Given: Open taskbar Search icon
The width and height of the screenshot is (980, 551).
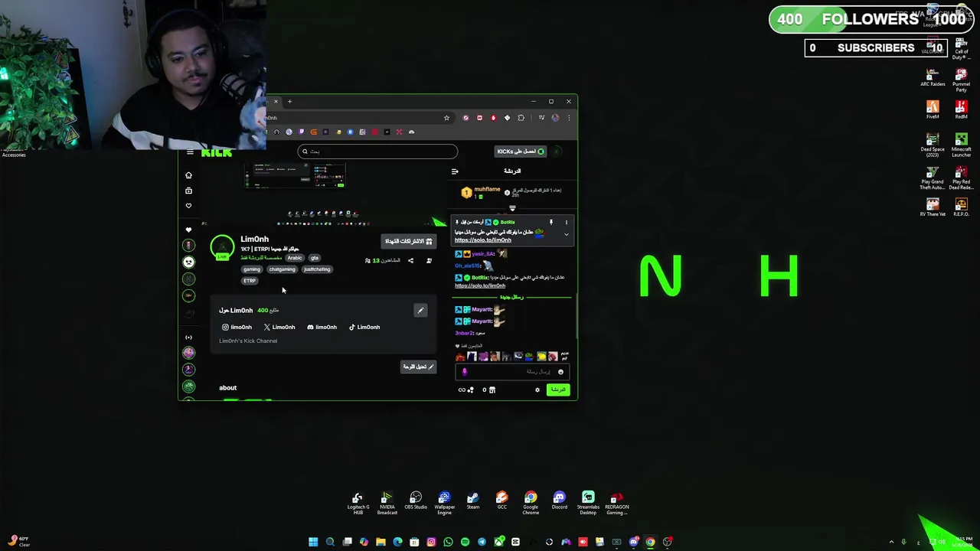Looking at the screenshot, I should (330, 542).
